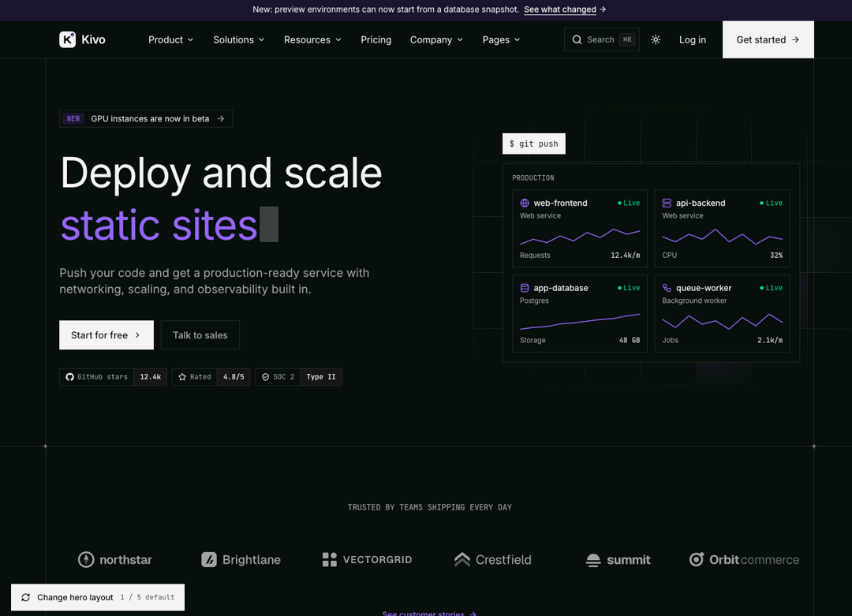Open the GPU instances are now in beta announcement
The height and width of the screenshot is (616, 852).
click(x=146, y=119)
